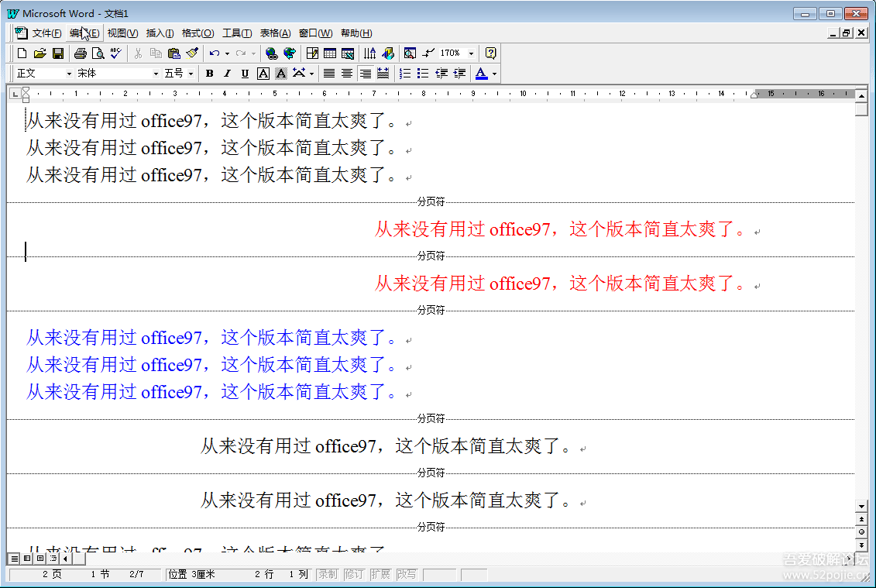Apply character shading to text
The width and height of the screenshot is (876, 588).
click(x=281, y=74)
